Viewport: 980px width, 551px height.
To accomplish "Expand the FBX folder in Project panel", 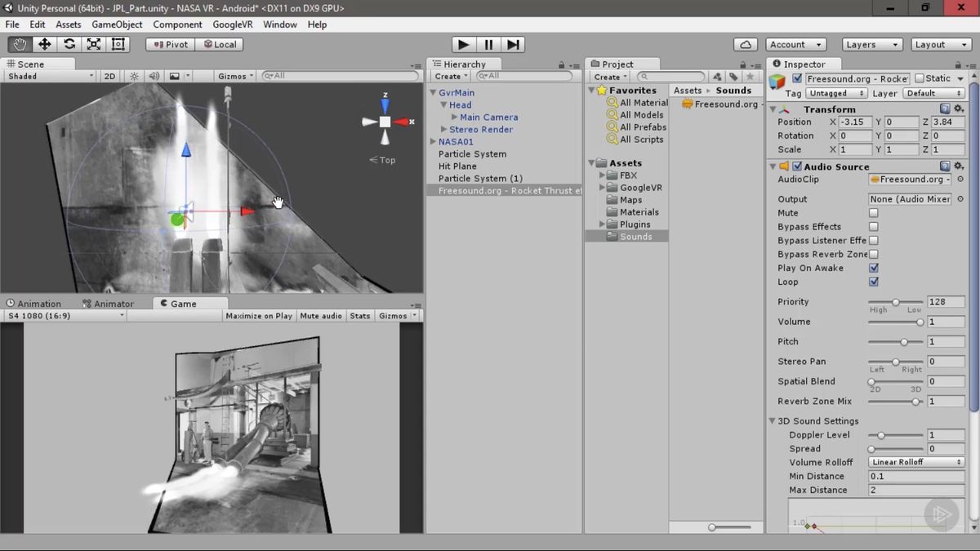I will tap(602, 175).
